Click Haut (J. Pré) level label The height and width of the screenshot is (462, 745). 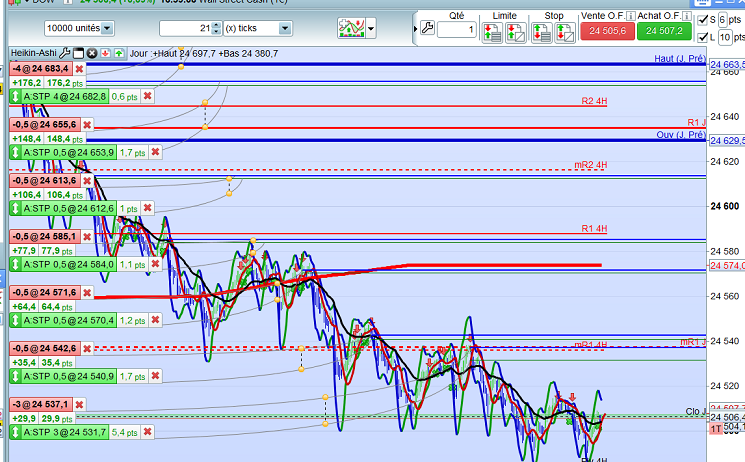[x=679, y=58]
